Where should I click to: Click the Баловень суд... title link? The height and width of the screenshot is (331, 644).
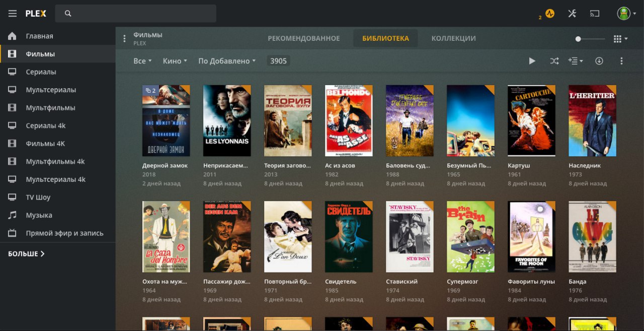408,165
